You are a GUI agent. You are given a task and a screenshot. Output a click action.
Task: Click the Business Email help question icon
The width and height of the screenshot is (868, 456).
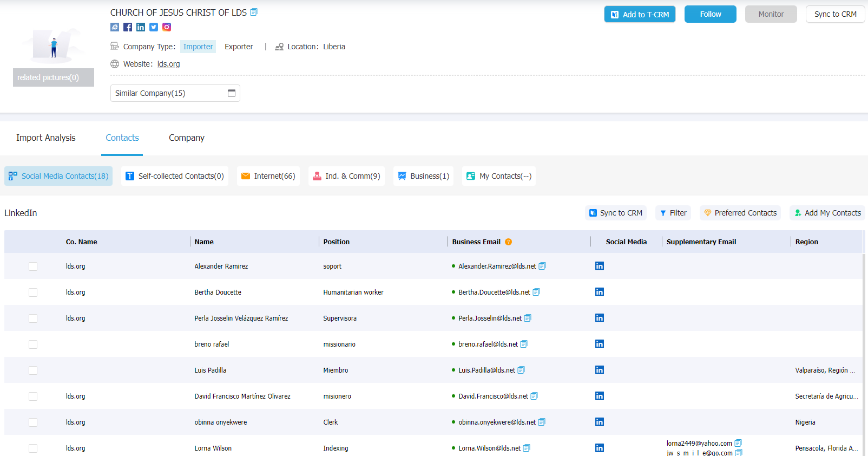[508, 242]
